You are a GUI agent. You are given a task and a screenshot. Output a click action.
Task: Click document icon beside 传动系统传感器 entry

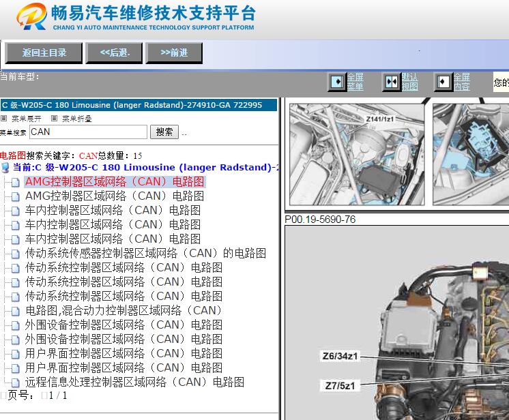15,254
